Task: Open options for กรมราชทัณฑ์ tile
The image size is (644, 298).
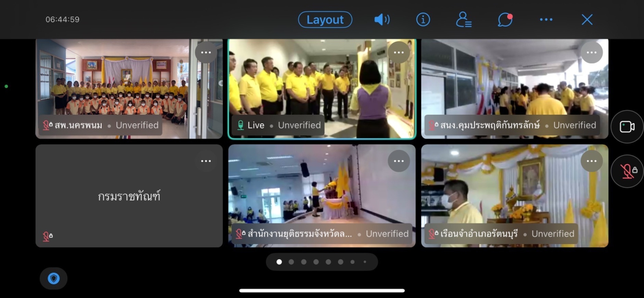Action: tap(206, 161)
